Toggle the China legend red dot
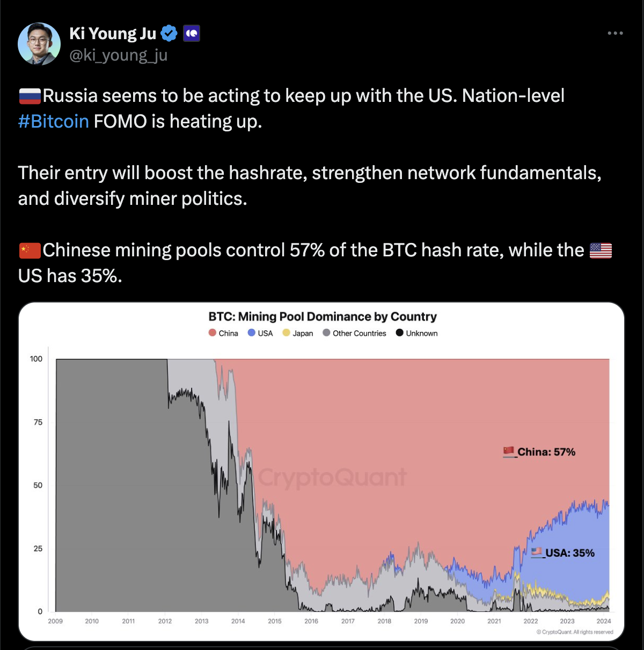This screenshot has height=650, width=644. pyautogui.click(x=213, y=333)
